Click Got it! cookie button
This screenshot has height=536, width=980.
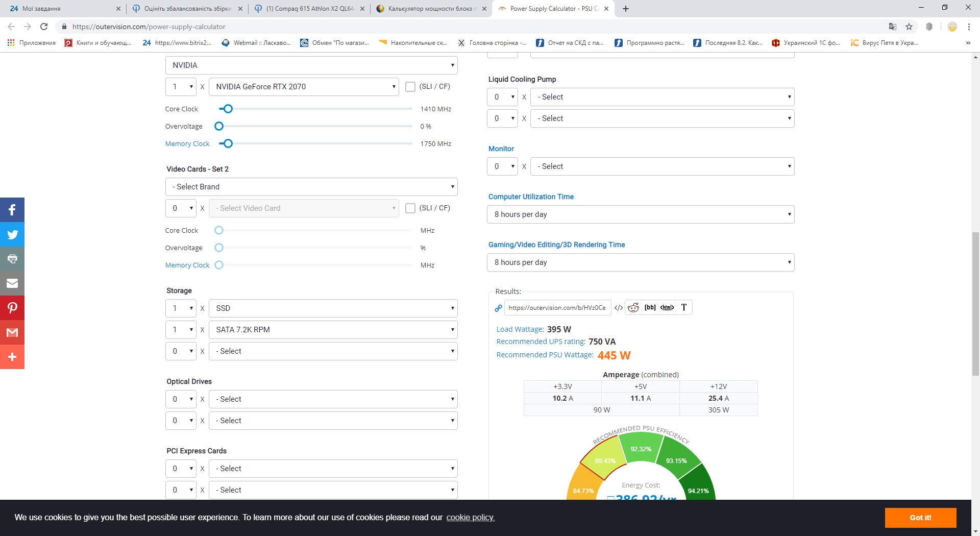[920, 518]
